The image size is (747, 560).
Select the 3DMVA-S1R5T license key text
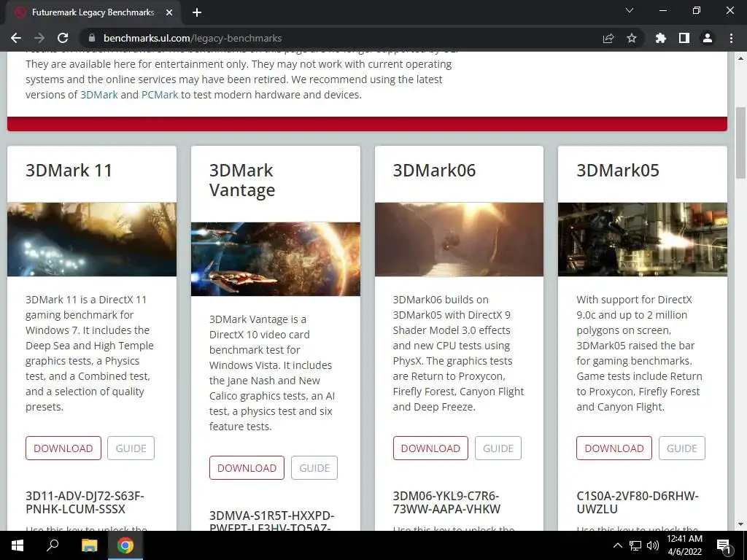pos(271,522)
